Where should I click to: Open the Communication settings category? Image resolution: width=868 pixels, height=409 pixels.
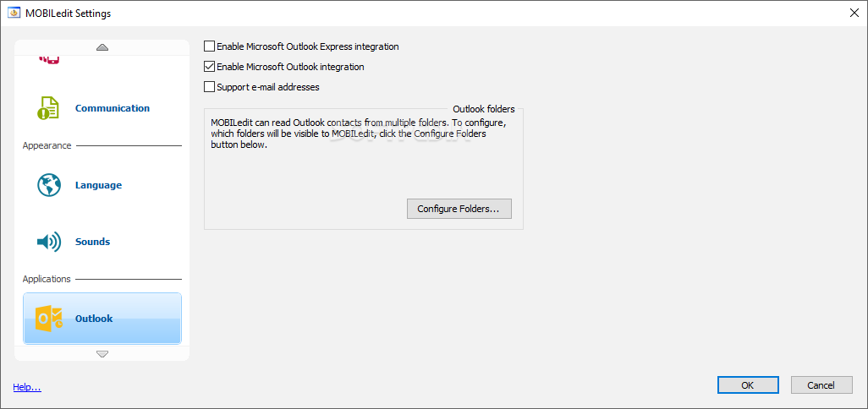click(113, 108)
